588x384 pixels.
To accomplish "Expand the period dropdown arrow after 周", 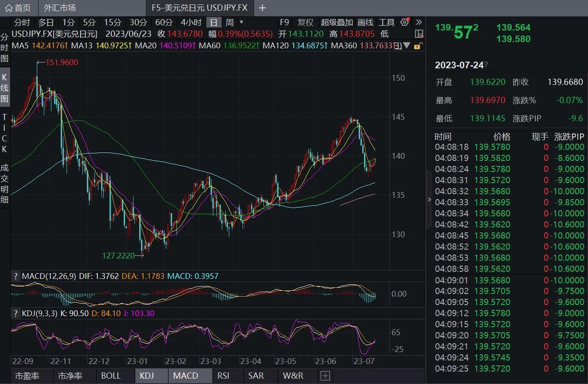I will coord(241,22).
